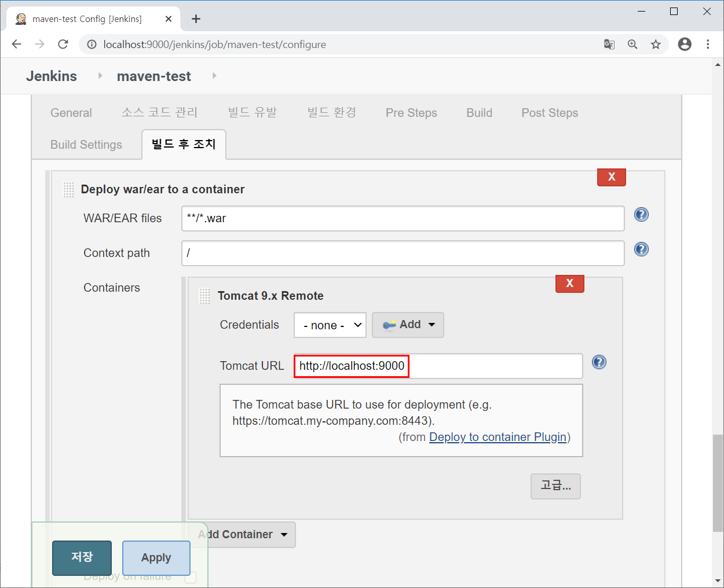Click the Apply button
This screenshot has height=588, width=724.
click(156, 558)
